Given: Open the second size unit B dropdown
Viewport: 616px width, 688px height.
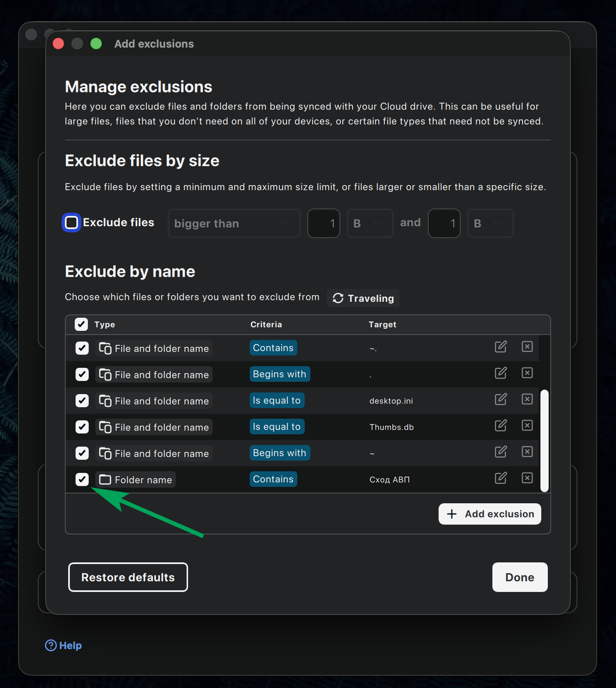Looking at the screenshot, I should [x=490, y=223].
